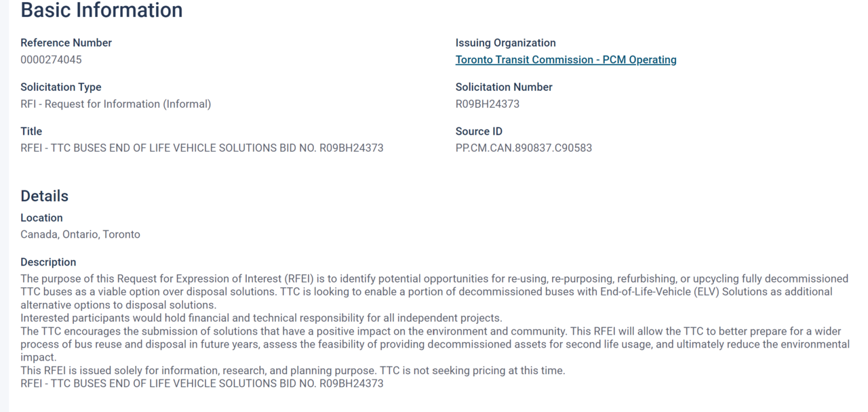868x412 pixels.
Task: Click the sentence beginning "Interested participants would hold"
Action: tap(261, 318)
